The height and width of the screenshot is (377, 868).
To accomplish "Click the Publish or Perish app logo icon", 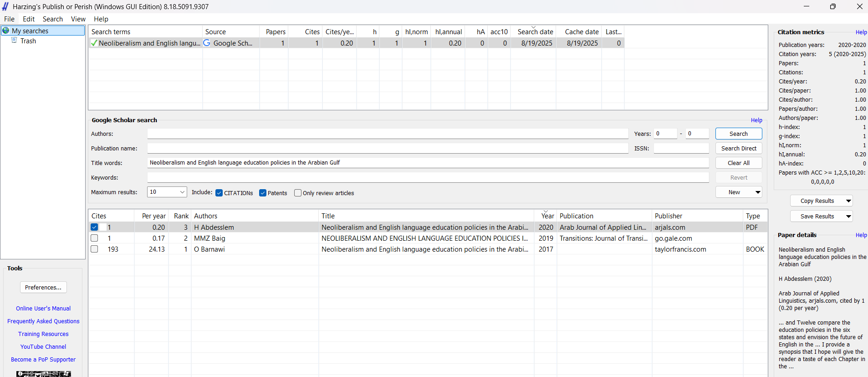I will [x=5, y=6].
